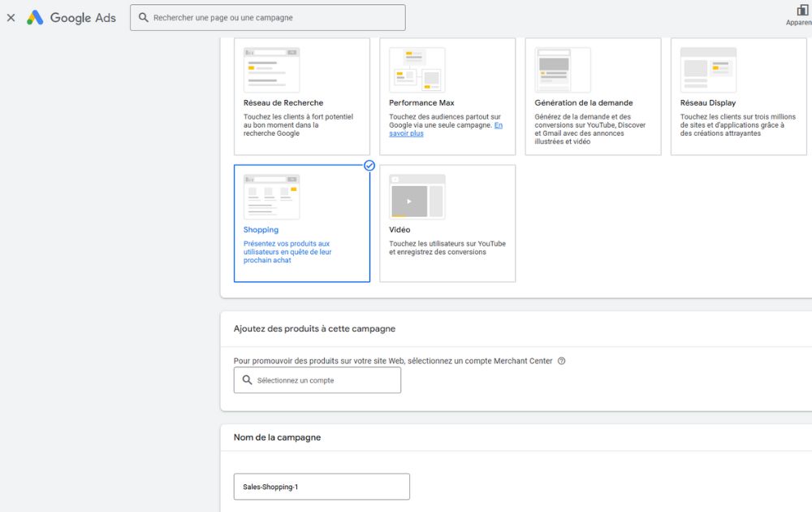This screenshot has height=512, width=812.
Task: Select the Vidéo campaign type card
Action: click(447, 223)
